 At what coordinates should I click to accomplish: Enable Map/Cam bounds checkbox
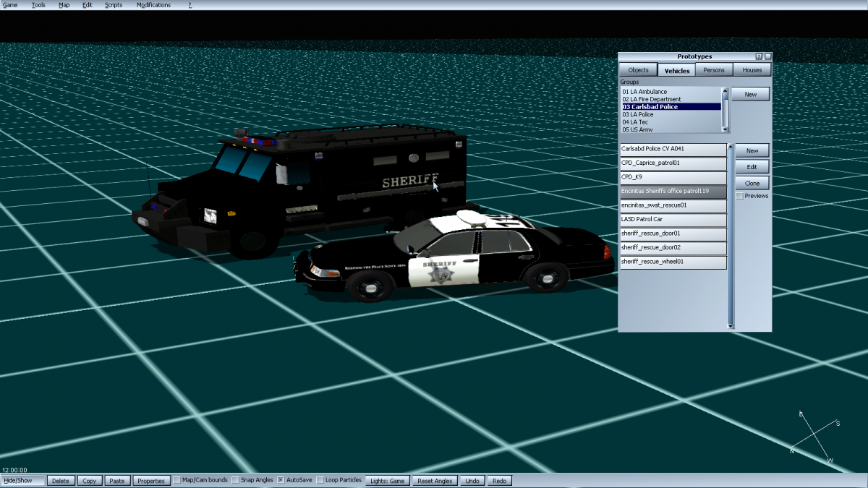point(177,480)
